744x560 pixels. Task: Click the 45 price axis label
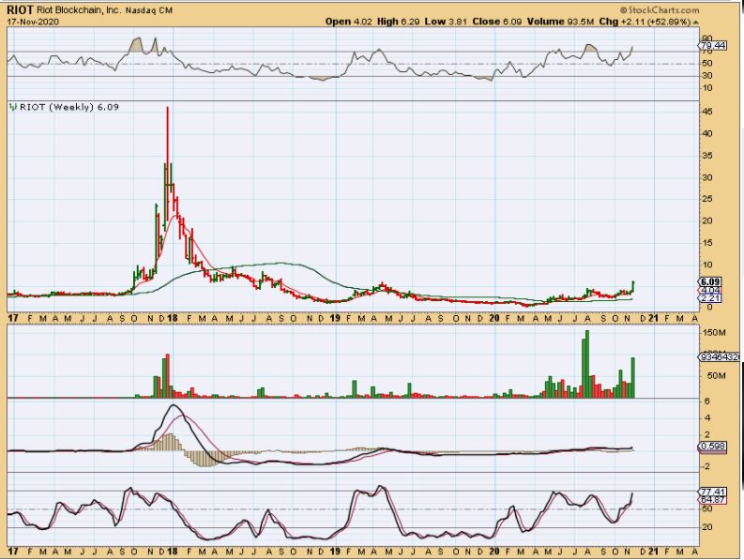coord(707,112)
